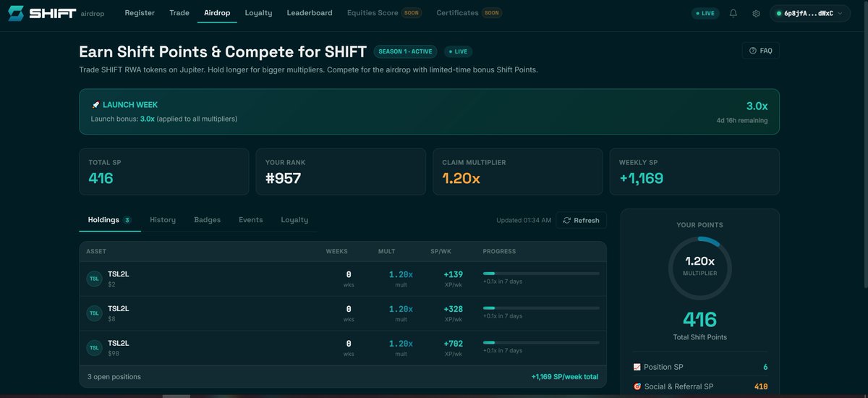Image resolution: width=868 pixels, height=398 pixels.
Task: Switch to the Loyalty tab below stats
Action: click(x=294, y=220)
